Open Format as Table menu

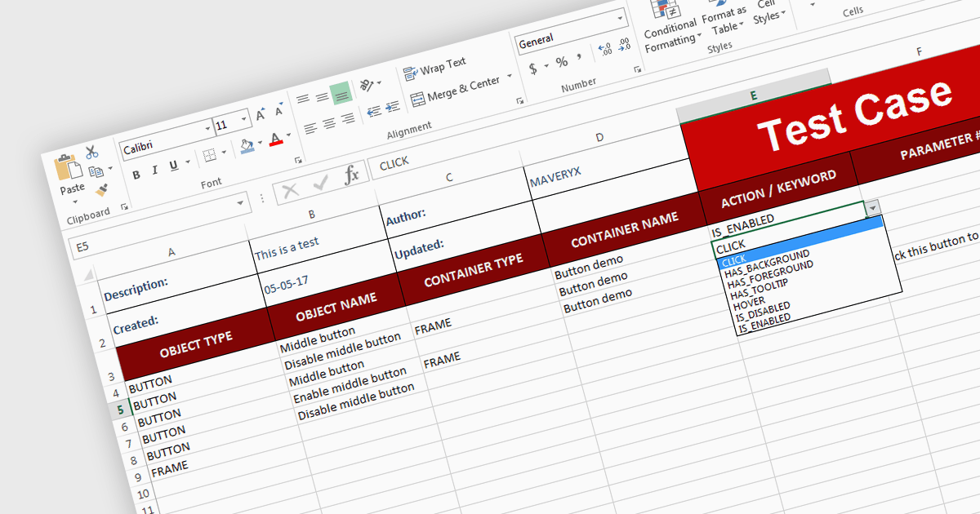click(x=724, y=18)
